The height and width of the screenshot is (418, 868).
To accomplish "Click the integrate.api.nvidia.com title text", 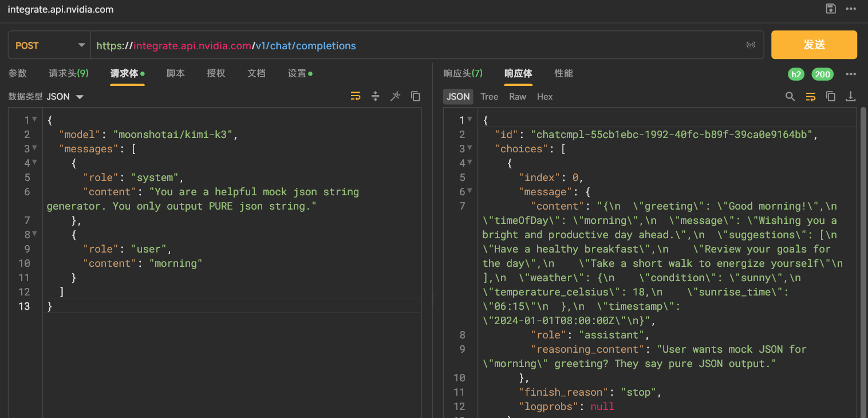I will point(61,9).
